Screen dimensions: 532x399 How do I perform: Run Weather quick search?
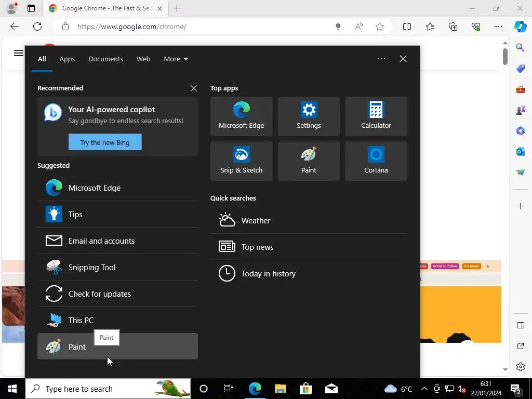pos(309,220)
